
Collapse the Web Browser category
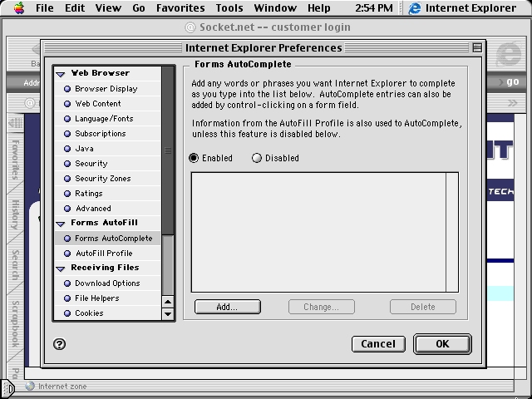click(x=61, y=74)
